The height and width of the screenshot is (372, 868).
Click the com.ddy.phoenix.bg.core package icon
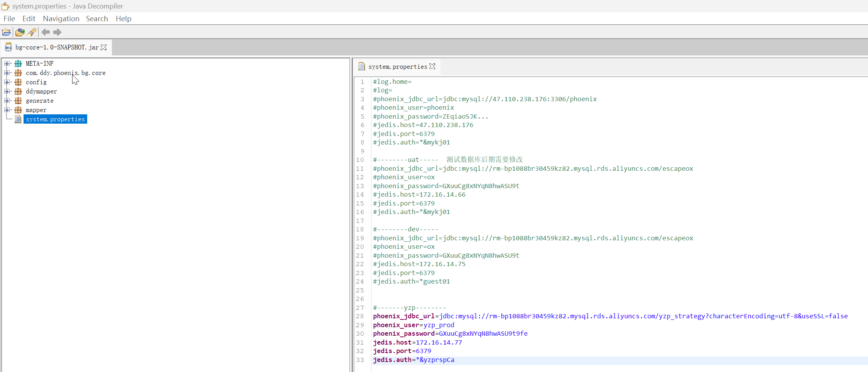pyautogui.click(x=18, y=73)
